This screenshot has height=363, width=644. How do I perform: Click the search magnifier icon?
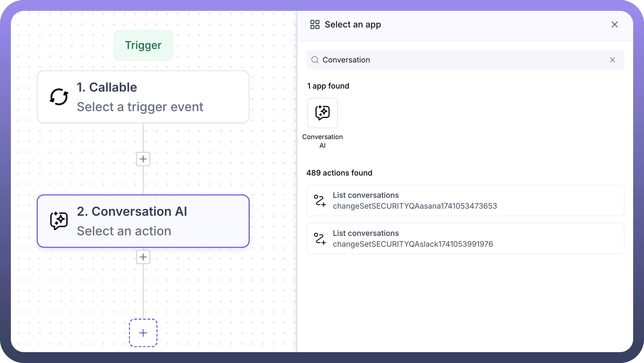point(315,60)
